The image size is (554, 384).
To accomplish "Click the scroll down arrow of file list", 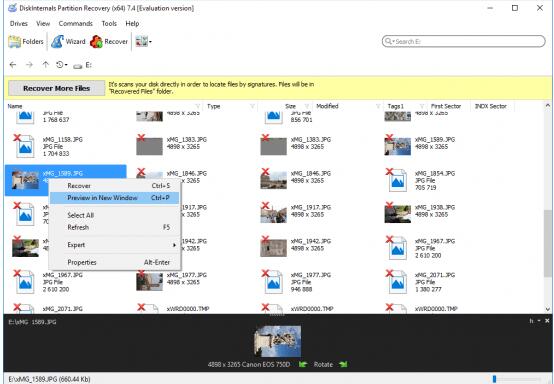I will point(548,309).
